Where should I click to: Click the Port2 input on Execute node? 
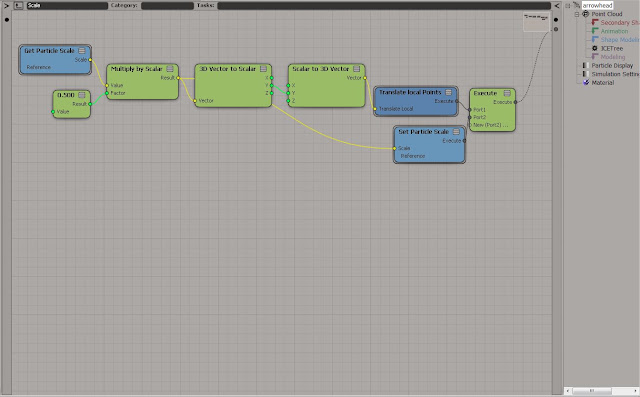click(470, 118)
